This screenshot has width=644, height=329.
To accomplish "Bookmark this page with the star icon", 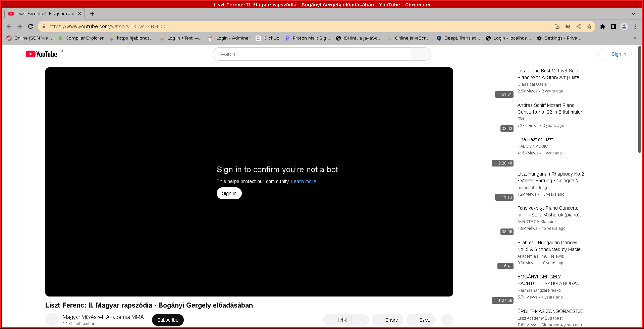I will pos(589,26).
